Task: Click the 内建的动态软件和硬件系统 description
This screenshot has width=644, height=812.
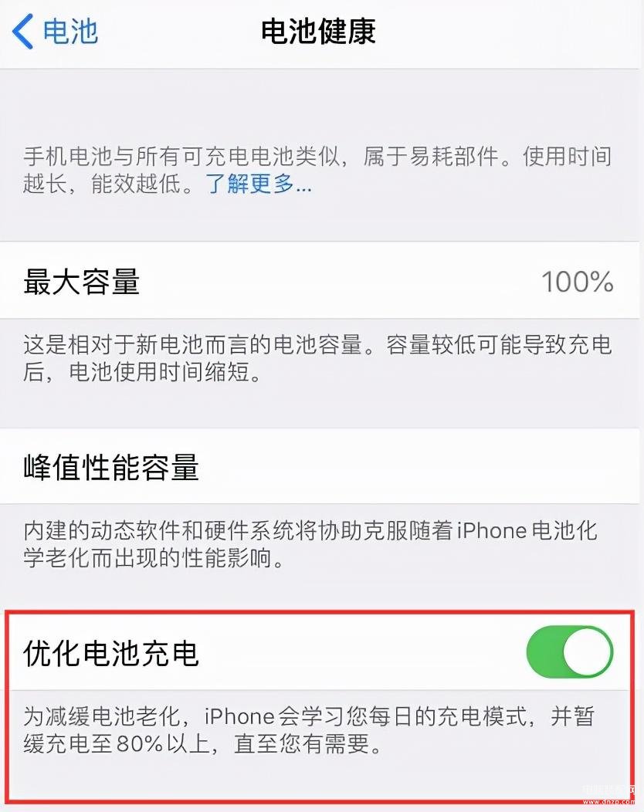Action: (310, 544)
